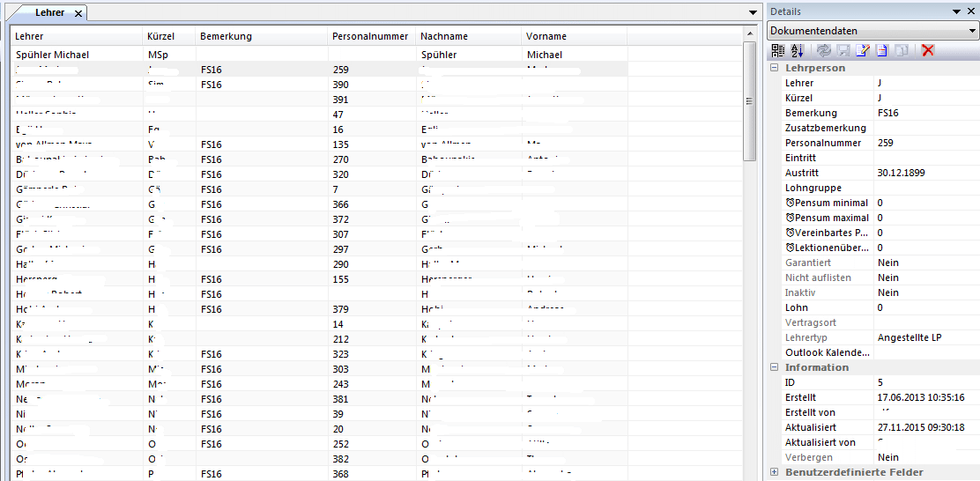This screenshot has height=481, width=980.
Task: Sort properties alphabetically with A-Z icon
Action: tap(797, 50)
